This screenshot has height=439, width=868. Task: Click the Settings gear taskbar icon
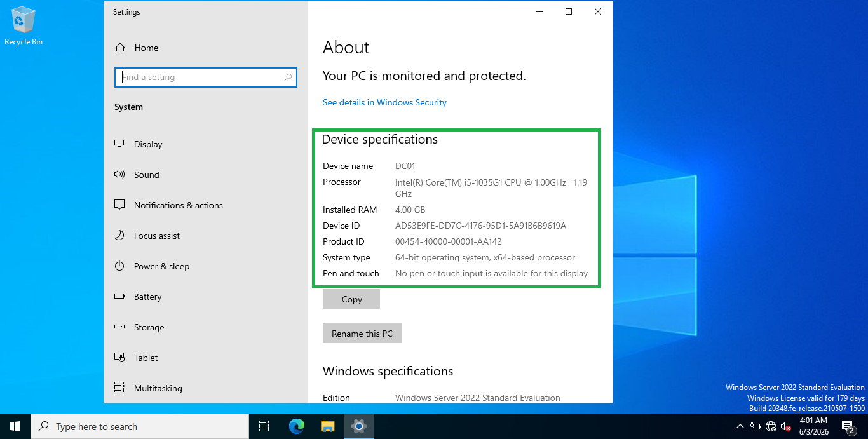coord(359,426)
